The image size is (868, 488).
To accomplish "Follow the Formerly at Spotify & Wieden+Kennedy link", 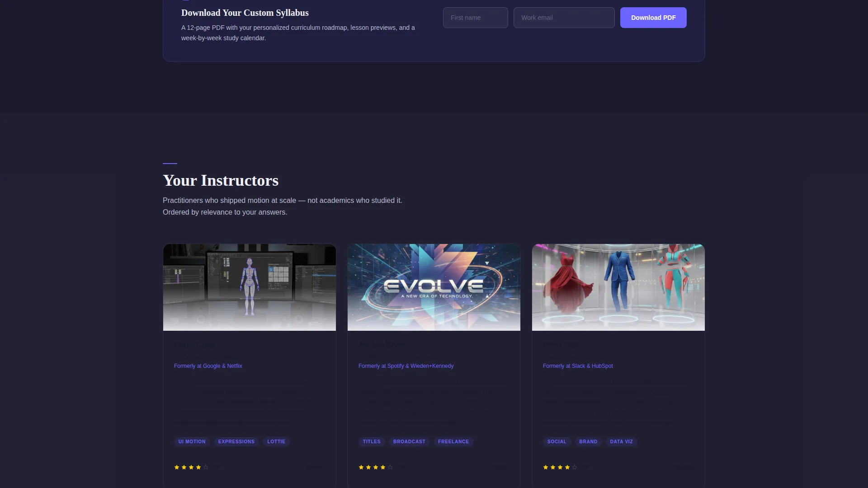I will (x=406, y=366).
